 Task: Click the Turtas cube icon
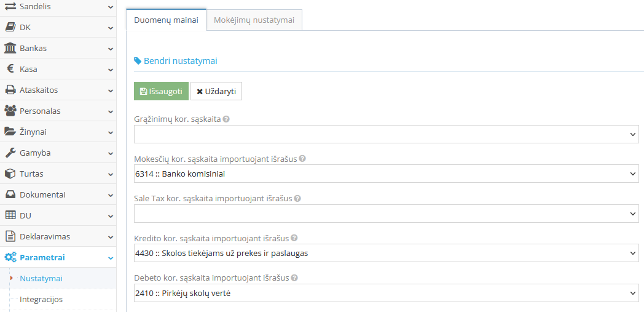pyautogui.click(x=10, y=174)
